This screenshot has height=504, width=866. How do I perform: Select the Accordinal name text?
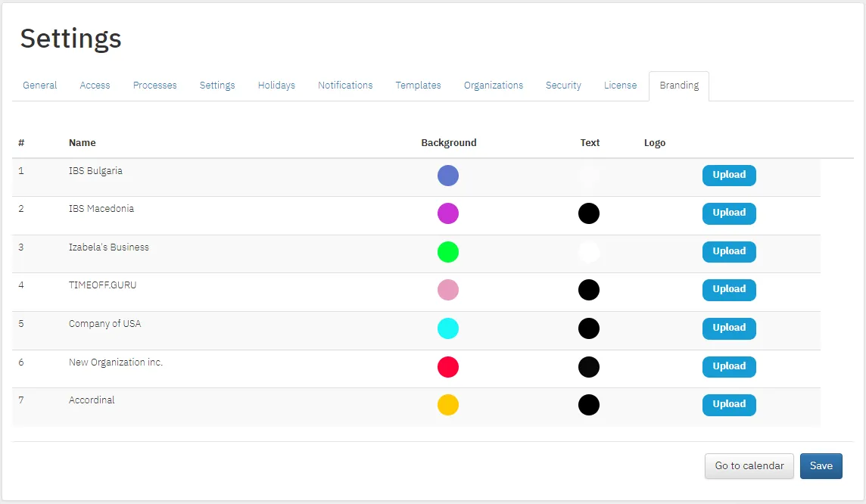coord(92,400)
